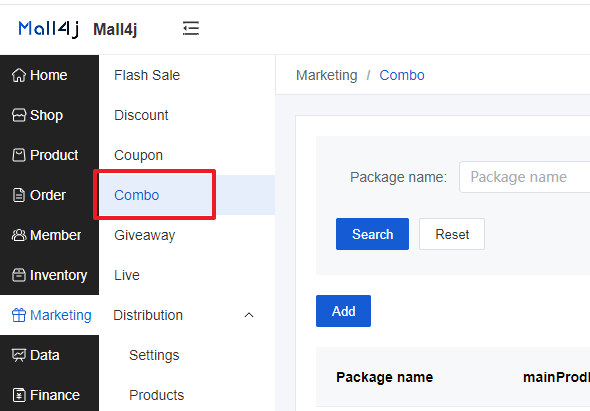Open Order via document icon
590x411 pixels.
click(18, 195)
